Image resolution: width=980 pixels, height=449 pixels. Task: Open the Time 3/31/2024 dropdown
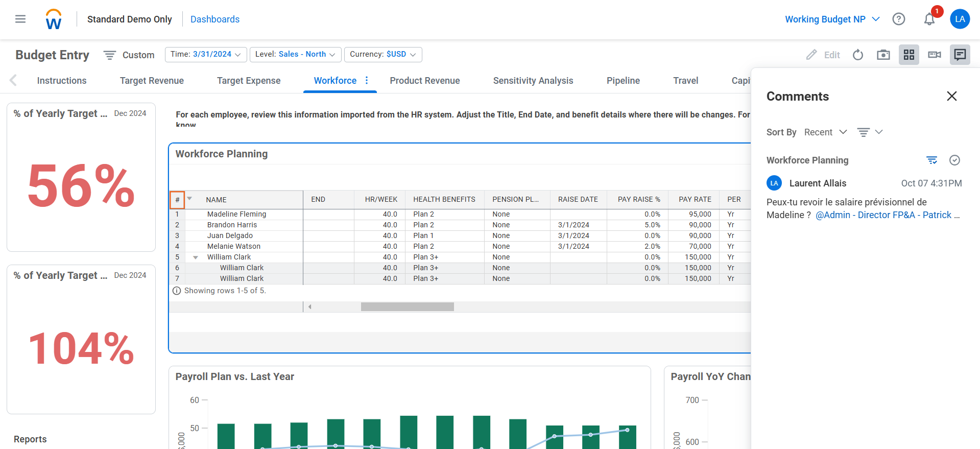pos(206,55)
